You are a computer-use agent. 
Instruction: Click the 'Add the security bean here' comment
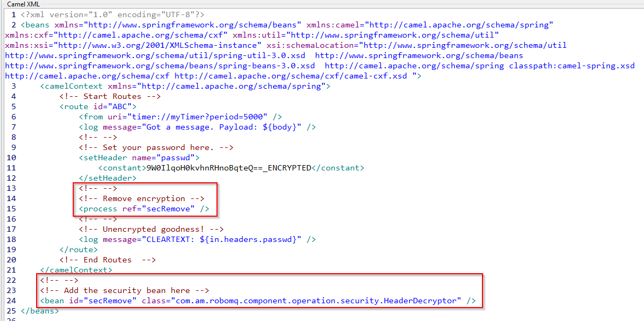point(124,290)
